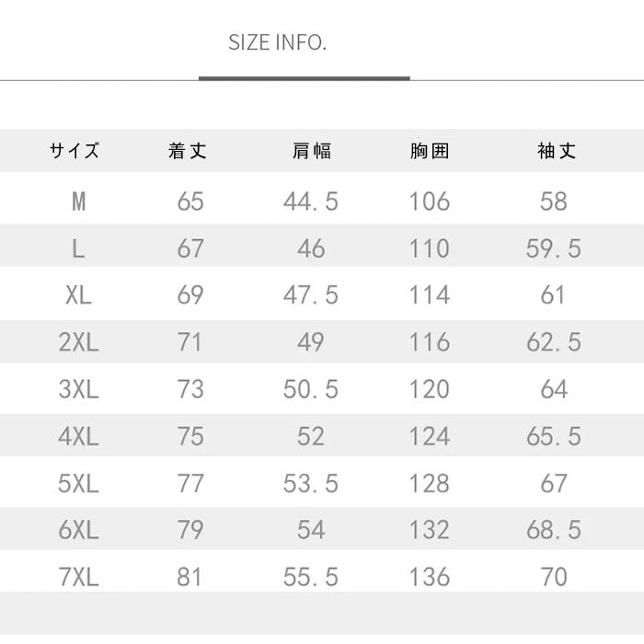The image size is (644, 644).
Task: Select the 5XL size row label
Action: pyautogui.click(x=78, y=483)
